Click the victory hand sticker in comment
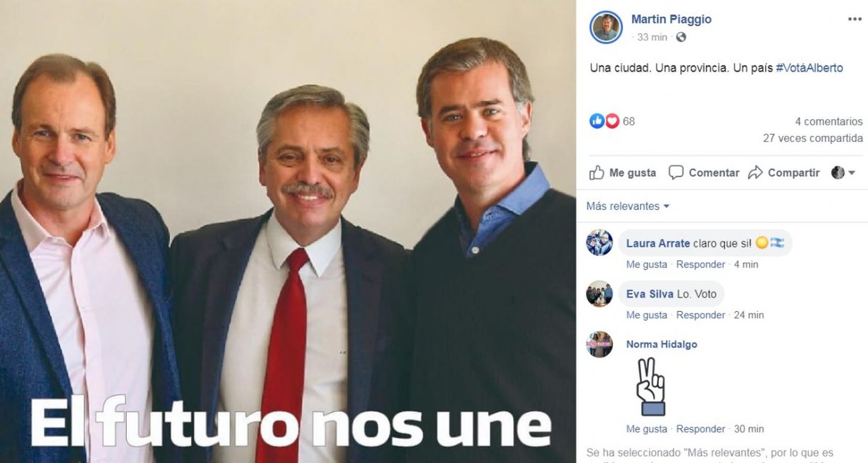868x463 pixels. (x=651, y=387)
